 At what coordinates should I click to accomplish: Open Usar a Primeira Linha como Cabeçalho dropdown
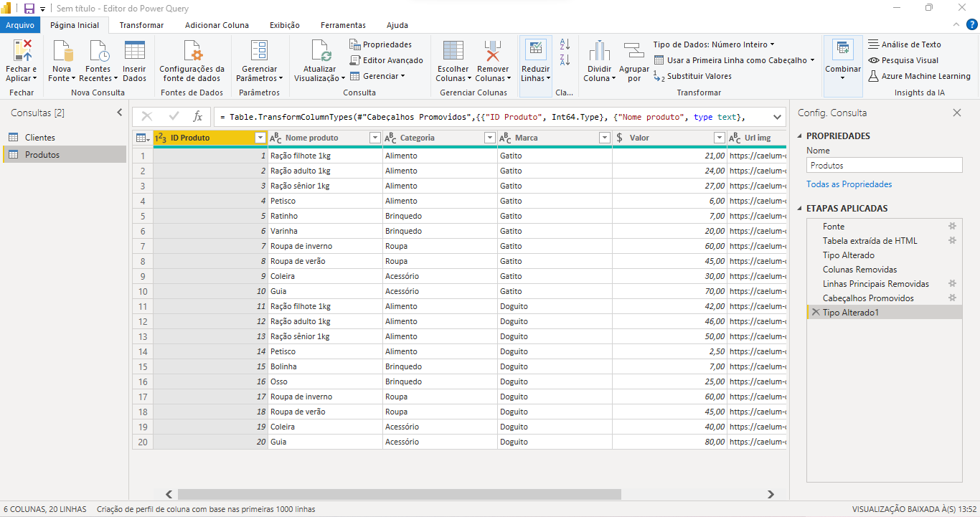(734, 60)
